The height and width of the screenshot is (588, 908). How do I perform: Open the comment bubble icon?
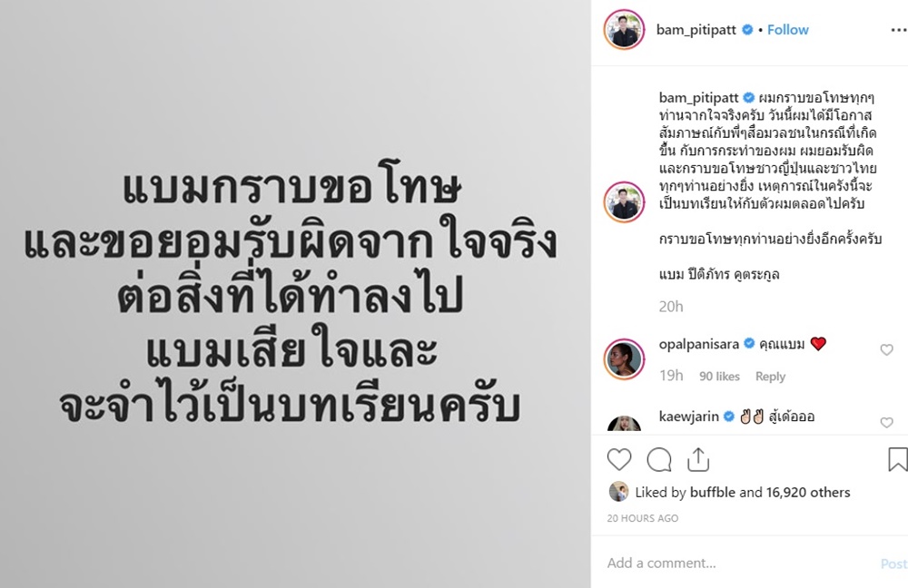(659, 459)
